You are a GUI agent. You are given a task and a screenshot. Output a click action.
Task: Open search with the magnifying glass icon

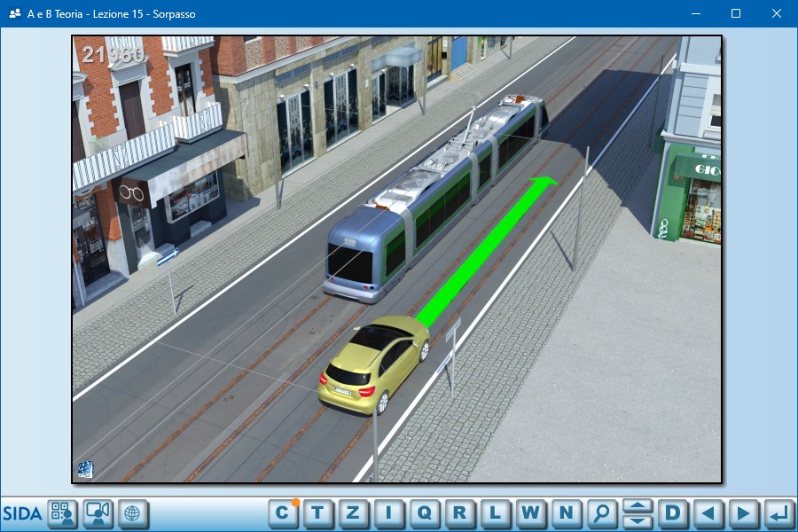pos(602,512)
